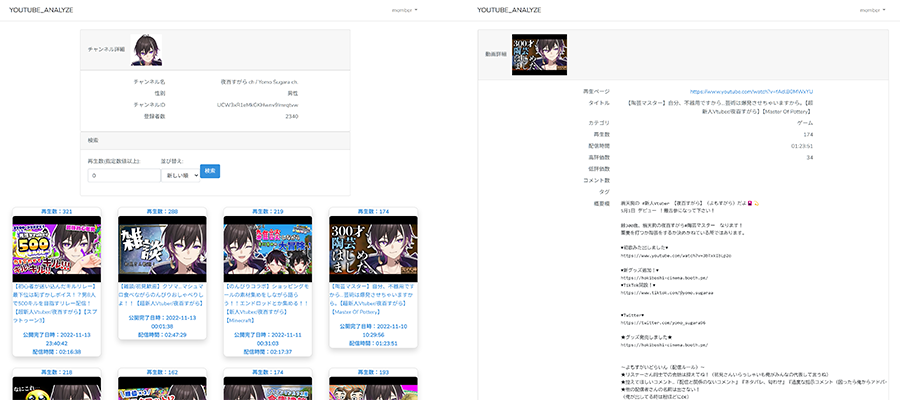Select the channel name value Yomo Sugara ch.
The height and width of the screenshot is (400, 900).
tap(259, 82)
